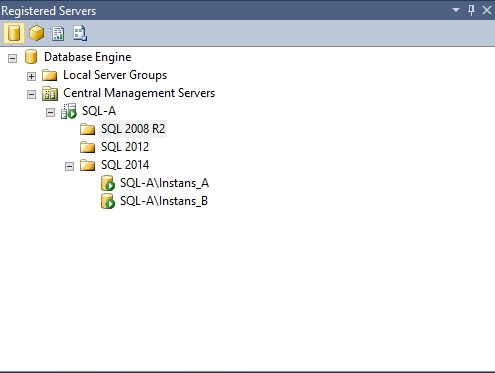The height and width of the screenshot is (373, 495).
Task: Click the Central Management Servers icon
Action: [x=50, y=93]
